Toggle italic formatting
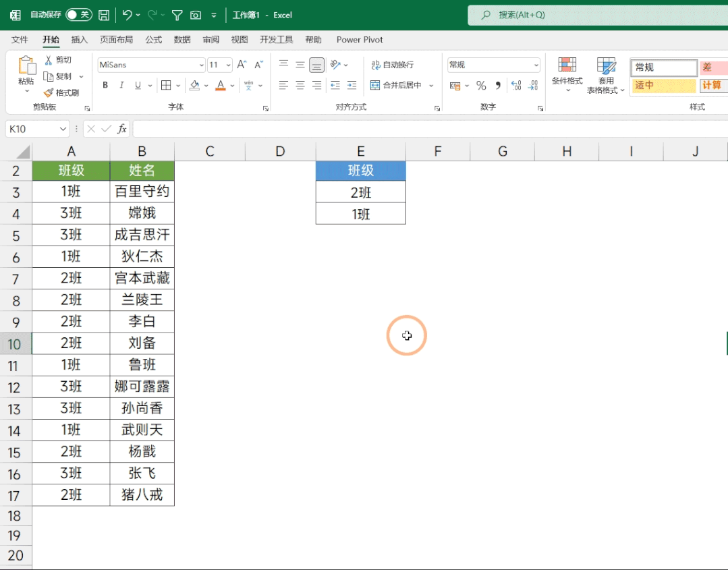Viewport: 728px width, 570px height. tap(121, 85)
